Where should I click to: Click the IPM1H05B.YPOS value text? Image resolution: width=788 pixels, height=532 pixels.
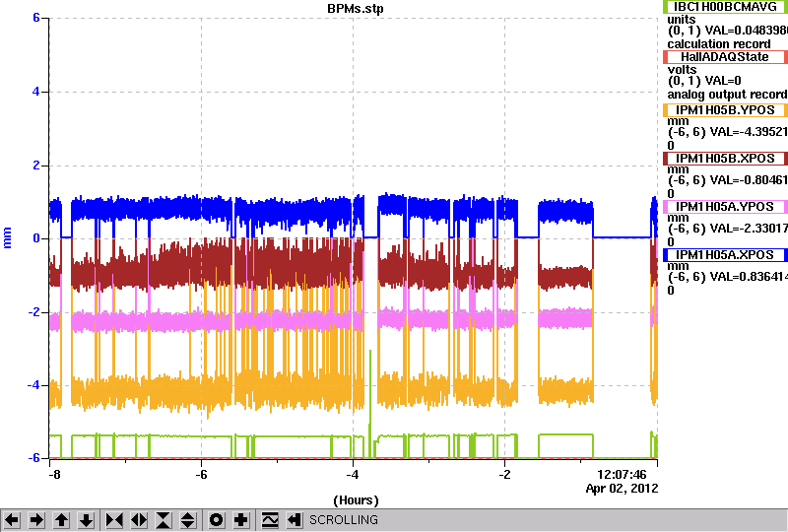[x=728, y=132]
